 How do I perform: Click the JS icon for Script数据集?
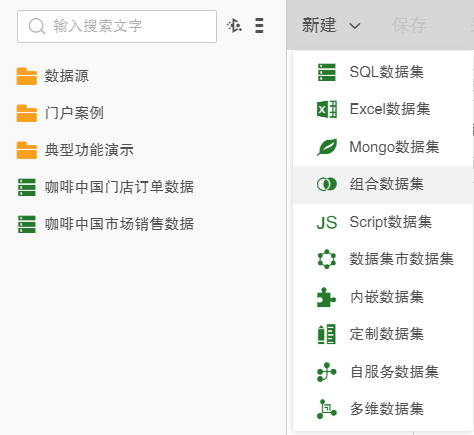click(x=327, y=222)
